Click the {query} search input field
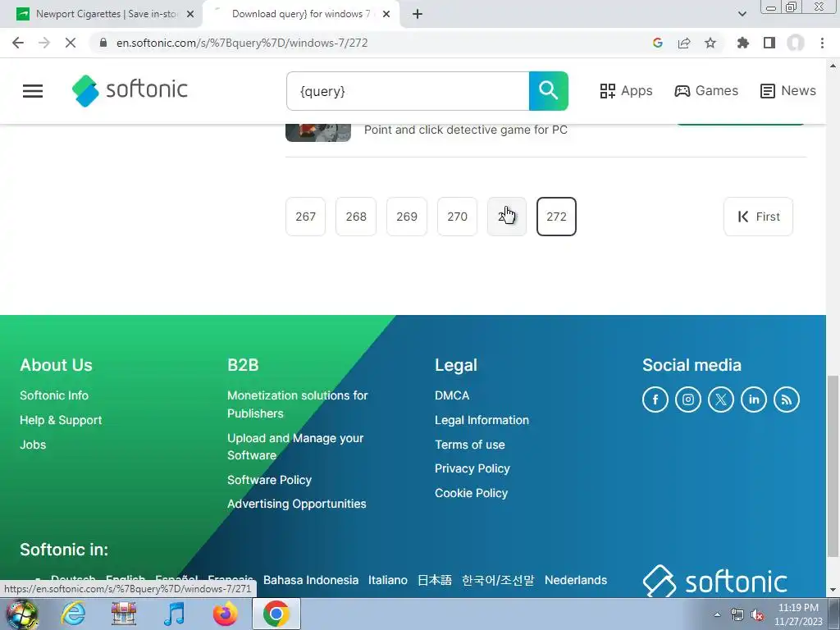840x630 pixels. coord(408,90)
